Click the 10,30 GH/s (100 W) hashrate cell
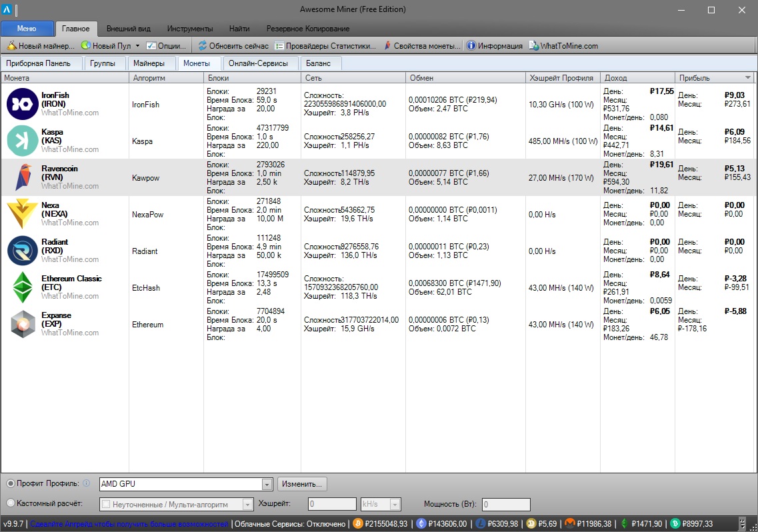Viewport: 758px width, 532px height. pos(561,105)
